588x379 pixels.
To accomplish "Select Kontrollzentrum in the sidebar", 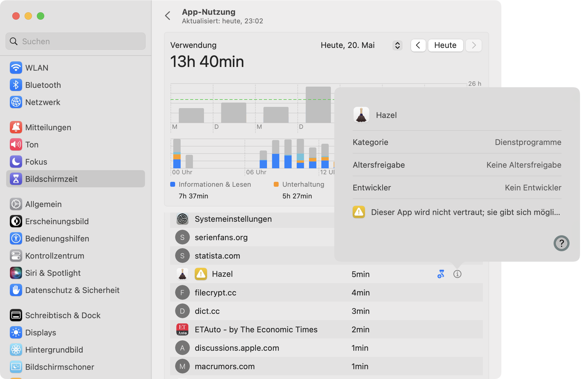I will click(54, 256).
